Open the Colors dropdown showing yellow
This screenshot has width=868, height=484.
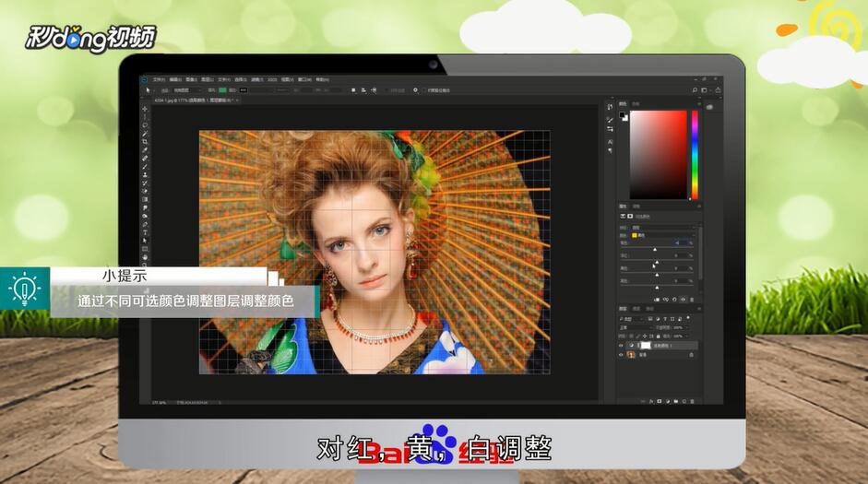(x=662, y=235)
